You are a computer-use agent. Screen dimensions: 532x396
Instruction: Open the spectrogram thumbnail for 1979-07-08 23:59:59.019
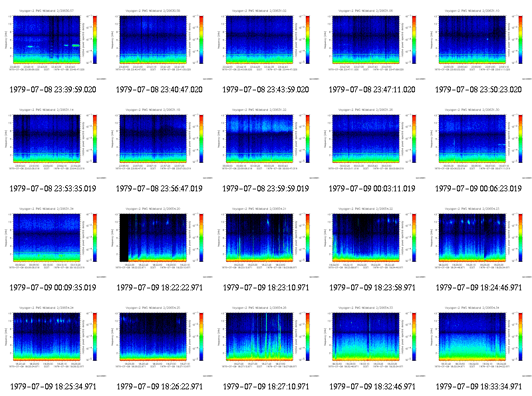click(265, 142)
